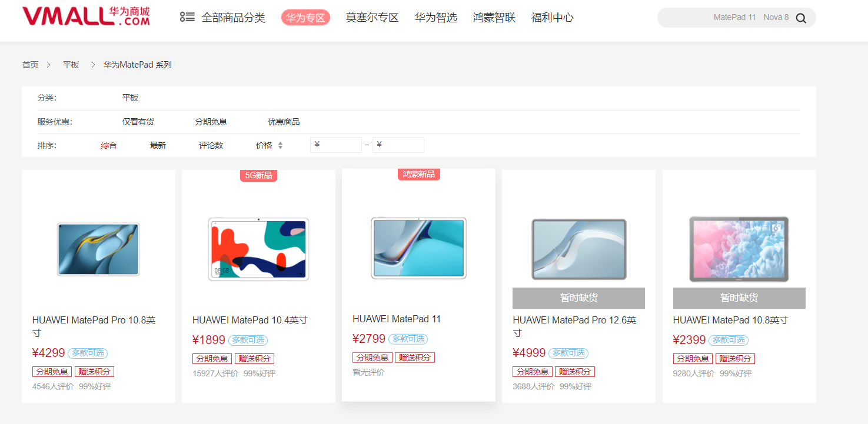Click the Nova 8 search suggestion

click(776, 18)
